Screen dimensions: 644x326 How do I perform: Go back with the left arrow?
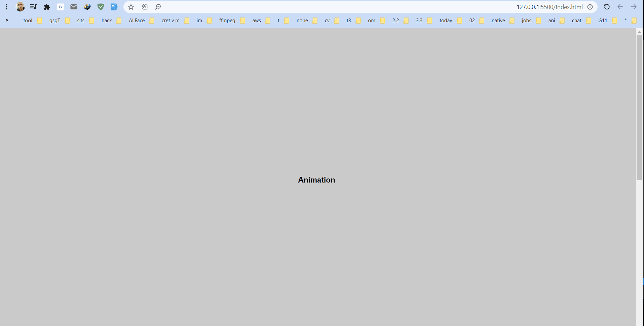tap(620, 7)
